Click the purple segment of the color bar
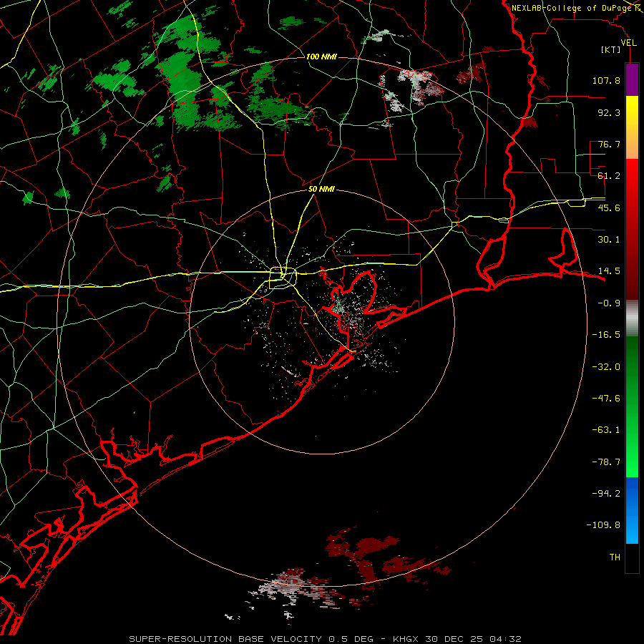Viewport: 644px width, 644px height. [x=632, y=79]
